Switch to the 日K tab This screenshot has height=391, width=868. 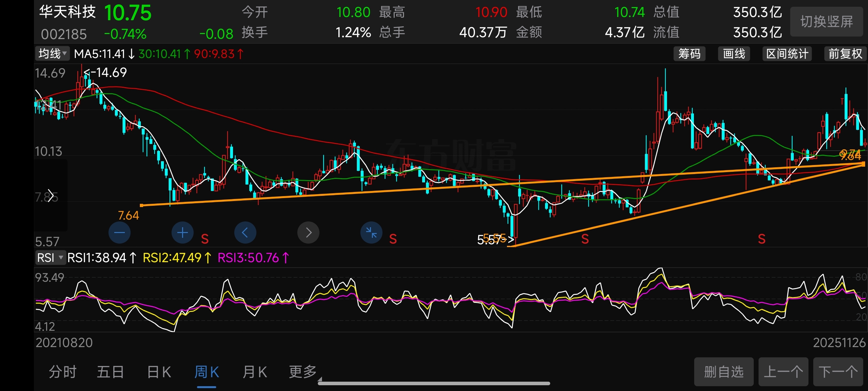point(159,372)
